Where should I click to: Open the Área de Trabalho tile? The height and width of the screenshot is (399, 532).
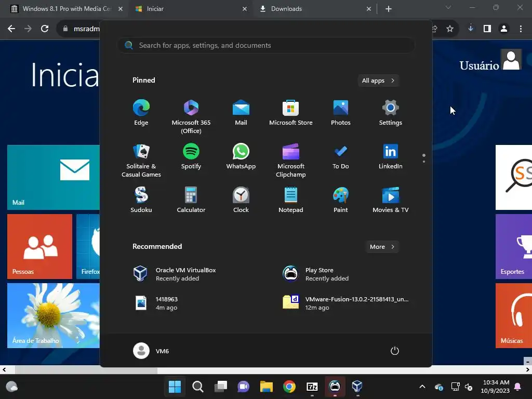(x=54, y=315)
